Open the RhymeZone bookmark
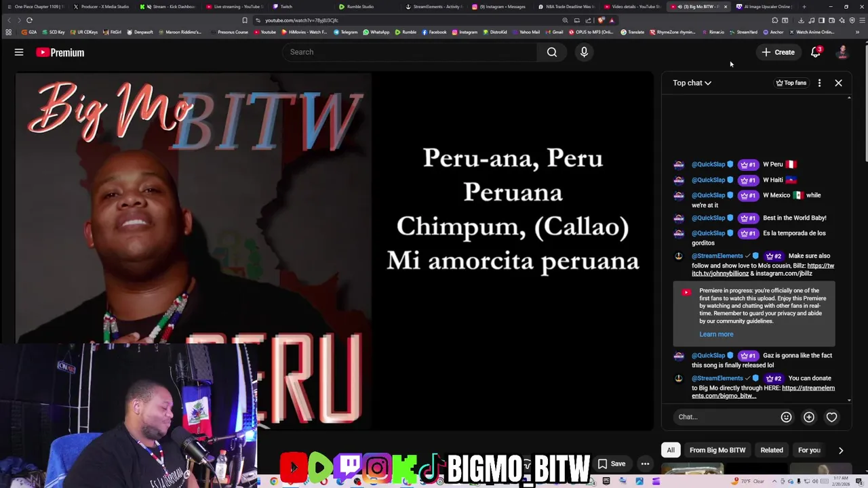Image resolution: width=868 pixels, height=488 pixels. 671,32
